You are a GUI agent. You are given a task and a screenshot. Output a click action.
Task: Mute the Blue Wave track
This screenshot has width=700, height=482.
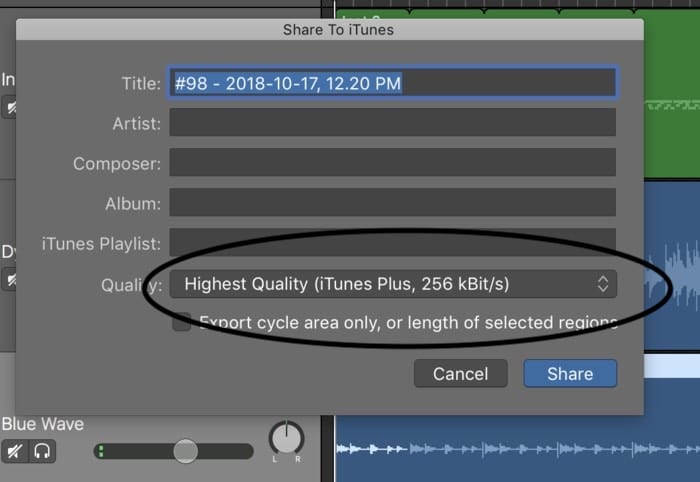click(x=15, y=451)
